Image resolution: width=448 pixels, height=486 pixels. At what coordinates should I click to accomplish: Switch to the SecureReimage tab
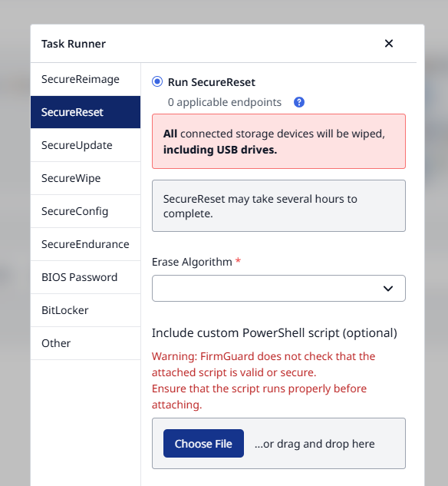[85, 79]
